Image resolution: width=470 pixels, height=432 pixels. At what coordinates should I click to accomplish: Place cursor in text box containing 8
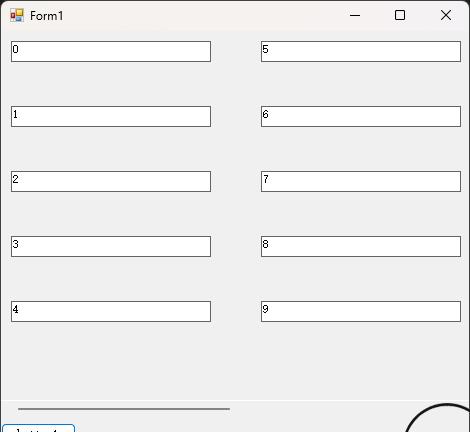pos(361,247)
